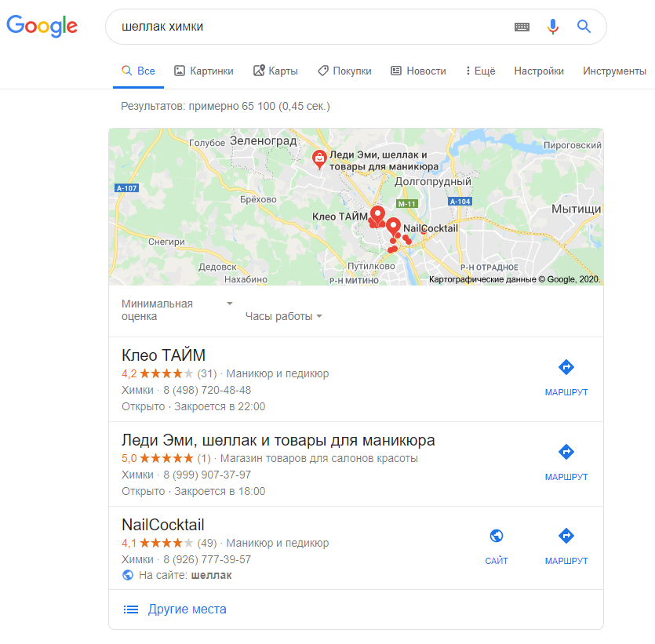Open the Ещё more menu

click(480, 71)
